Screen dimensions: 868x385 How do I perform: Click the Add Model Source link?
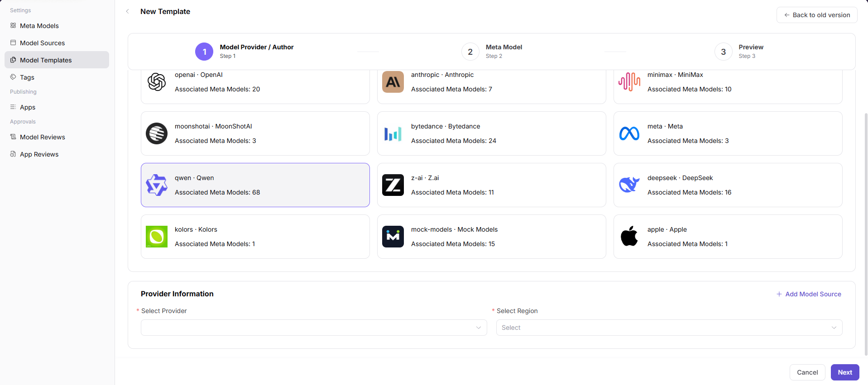tap(809, 294)
